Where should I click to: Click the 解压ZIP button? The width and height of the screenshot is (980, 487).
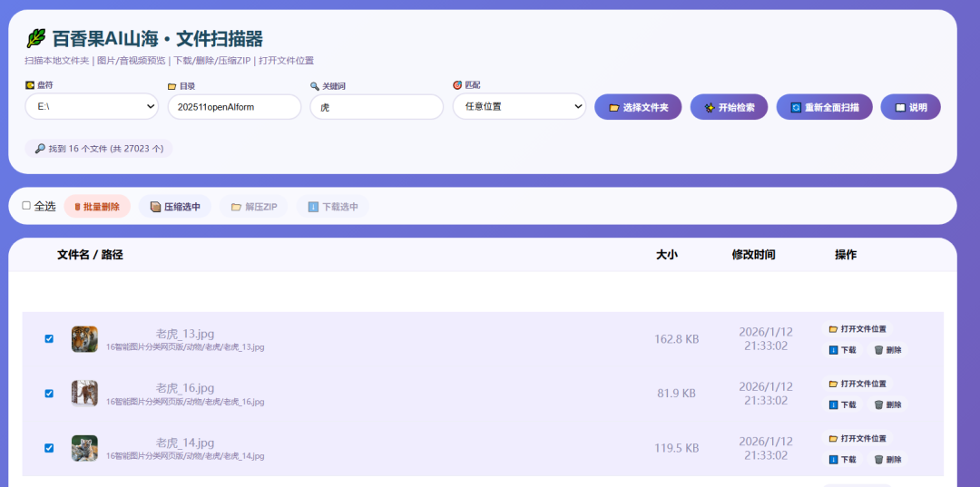coord(254,207)
